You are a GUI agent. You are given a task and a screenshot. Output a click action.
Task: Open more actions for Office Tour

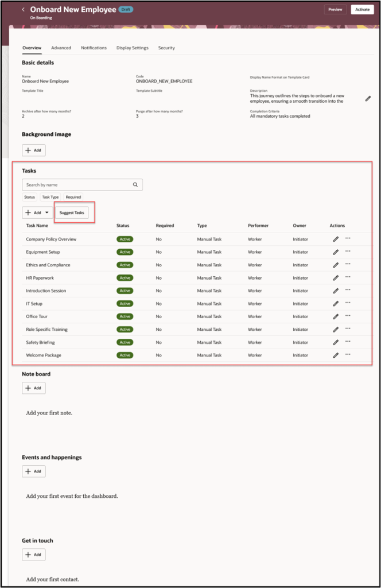[x=348, y=316]
